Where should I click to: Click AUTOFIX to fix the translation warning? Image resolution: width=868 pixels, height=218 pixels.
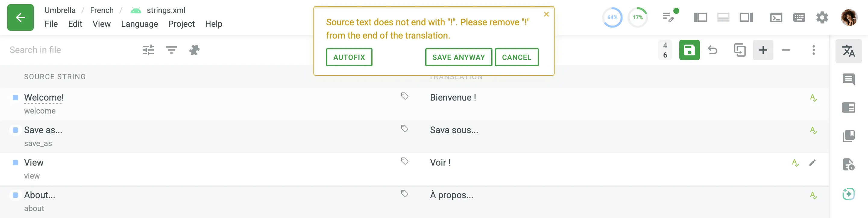tap(349, 57)
